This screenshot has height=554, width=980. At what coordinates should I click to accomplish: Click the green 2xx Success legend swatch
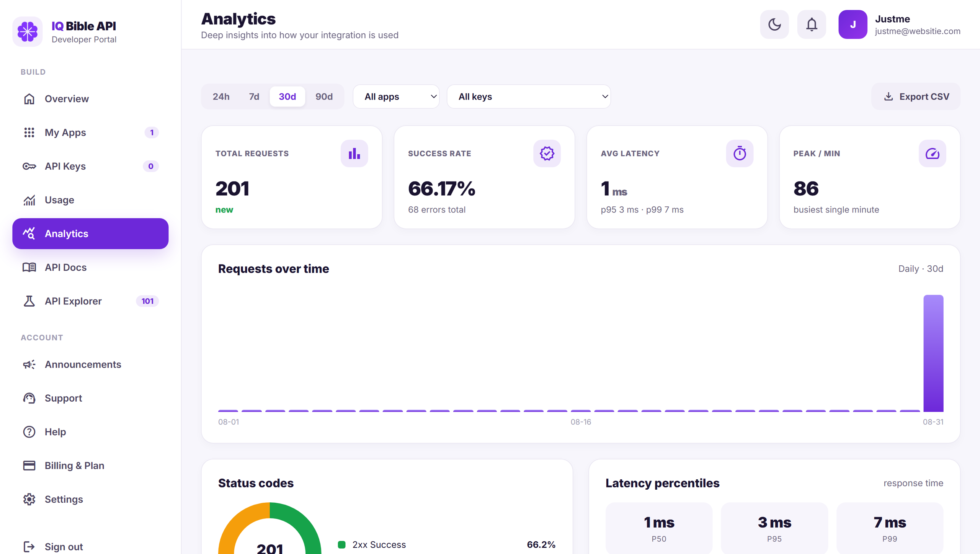click(342, 544)
